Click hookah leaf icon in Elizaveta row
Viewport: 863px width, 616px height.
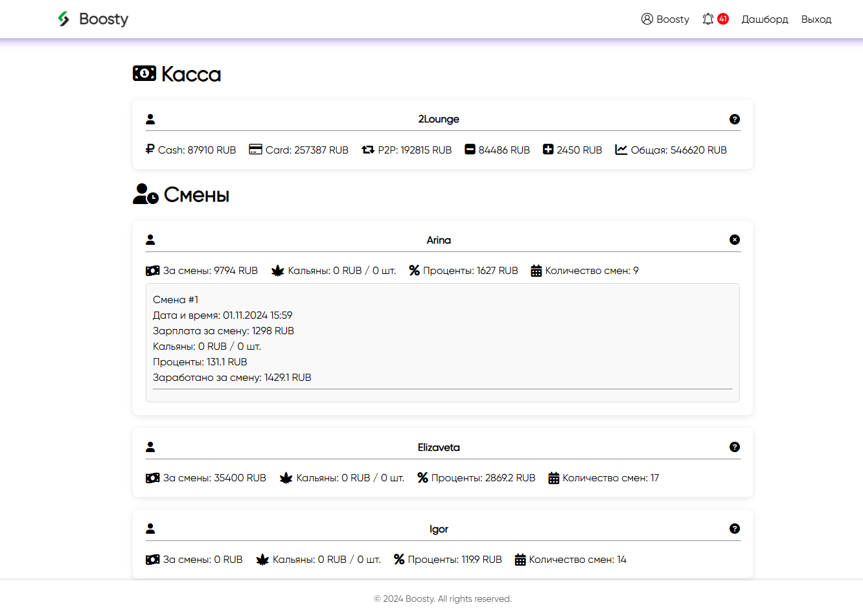click(286, 478)
